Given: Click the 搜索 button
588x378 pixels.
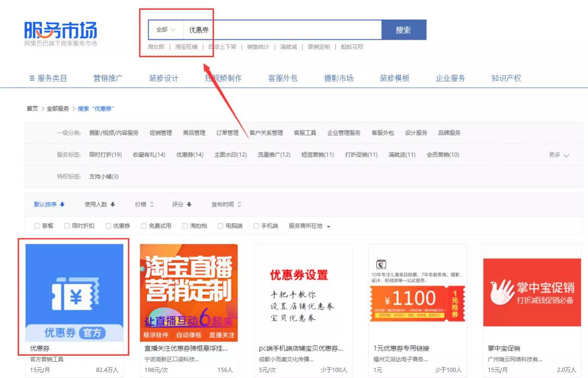Looking at the screenshot, I should coord(404,29).
